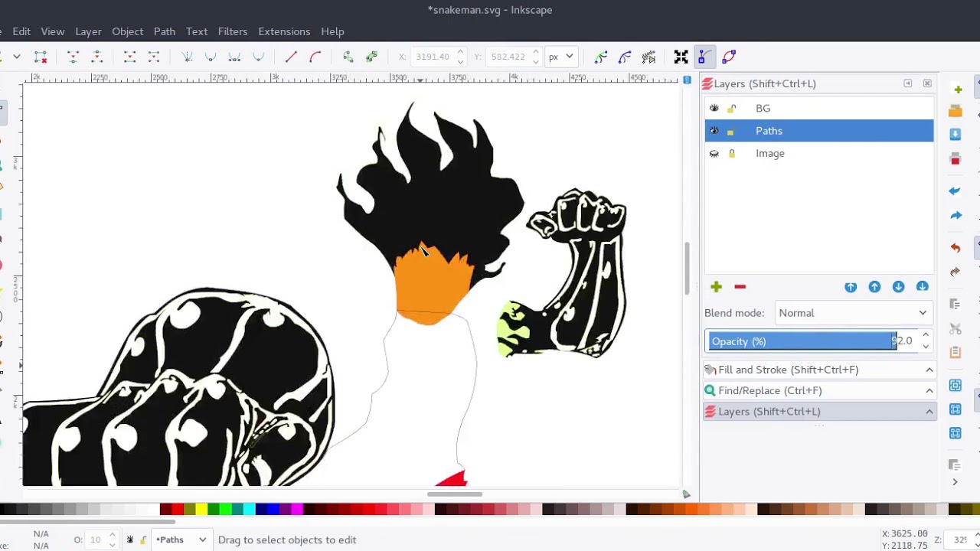Open the Help menu
The height and width of the screenshot is (551, 980).
(332, 31)
